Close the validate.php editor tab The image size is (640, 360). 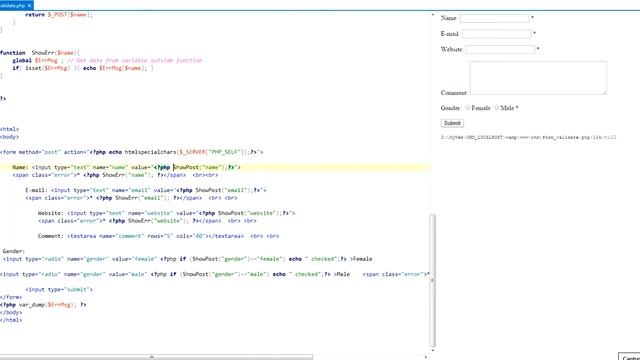(29, 6)
